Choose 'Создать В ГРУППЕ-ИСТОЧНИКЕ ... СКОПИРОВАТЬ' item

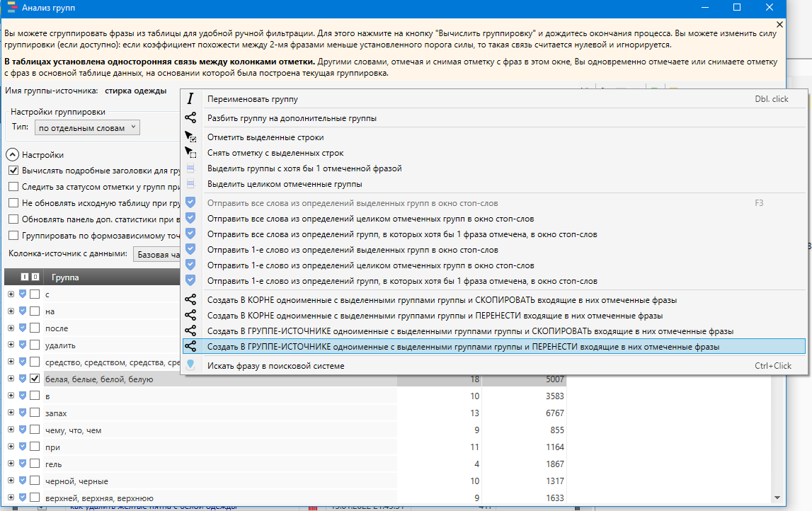[494, 331]
